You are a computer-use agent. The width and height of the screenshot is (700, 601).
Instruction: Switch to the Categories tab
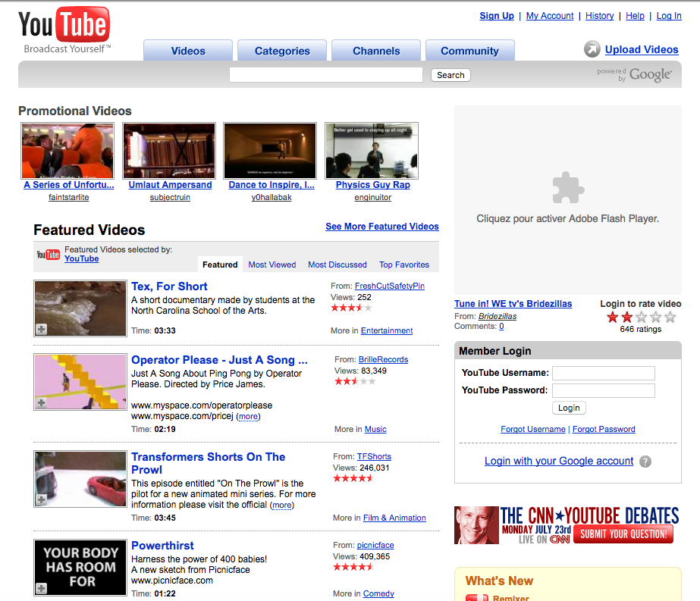281,50
